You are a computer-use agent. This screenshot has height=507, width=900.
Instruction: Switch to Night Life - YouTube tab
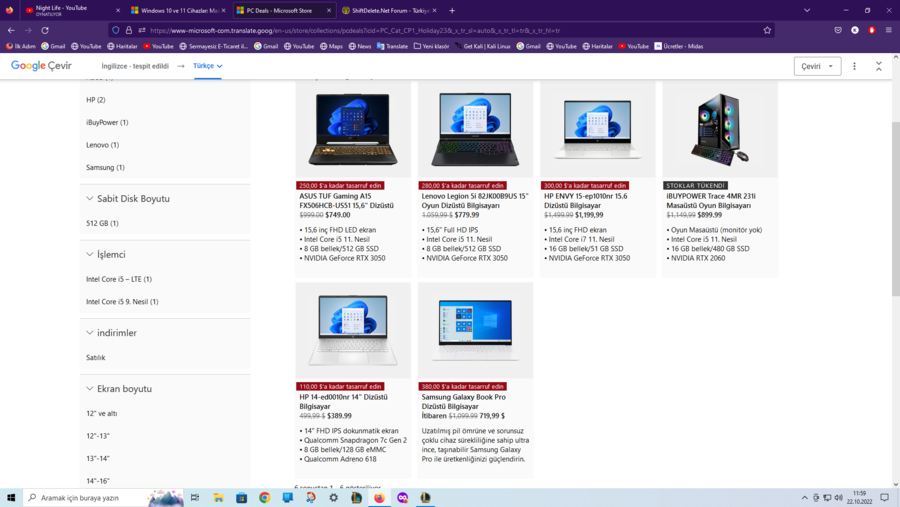tap(68, 10)
